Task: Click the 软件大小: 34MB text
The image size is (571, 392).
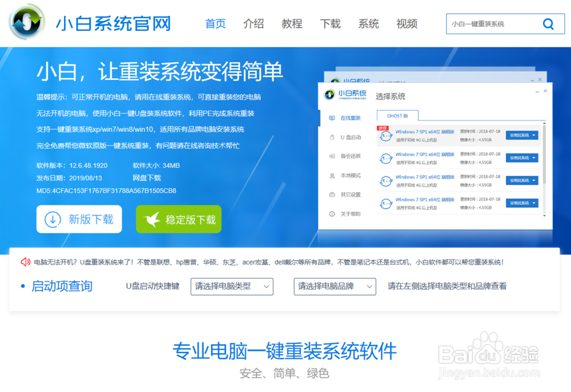Action: pos(156,165)
